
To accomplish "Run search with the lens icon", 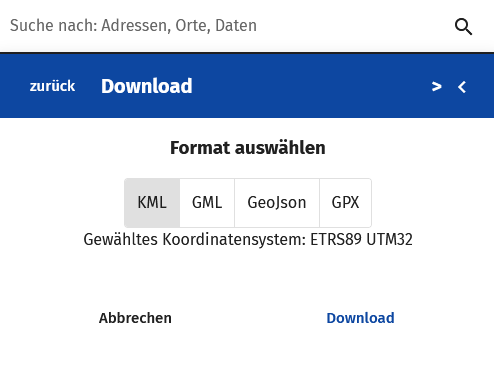I will coord(463,26).
